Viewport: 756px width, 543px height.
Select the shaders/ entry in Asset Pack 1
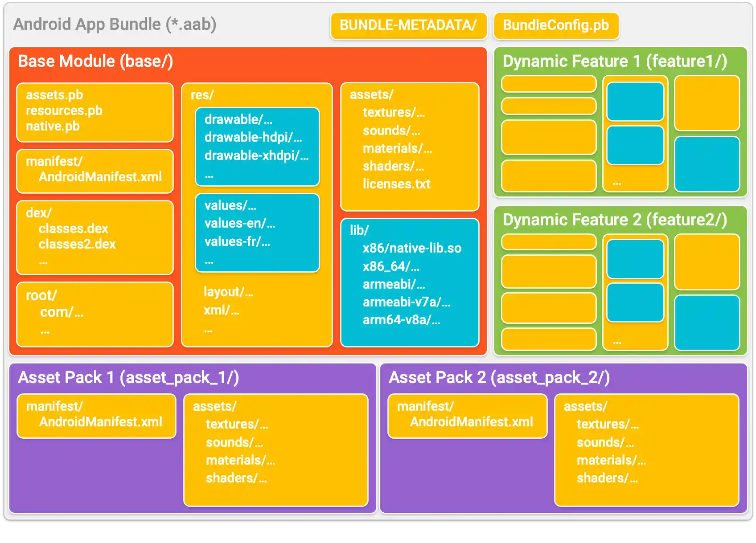[x=237, y=478]
